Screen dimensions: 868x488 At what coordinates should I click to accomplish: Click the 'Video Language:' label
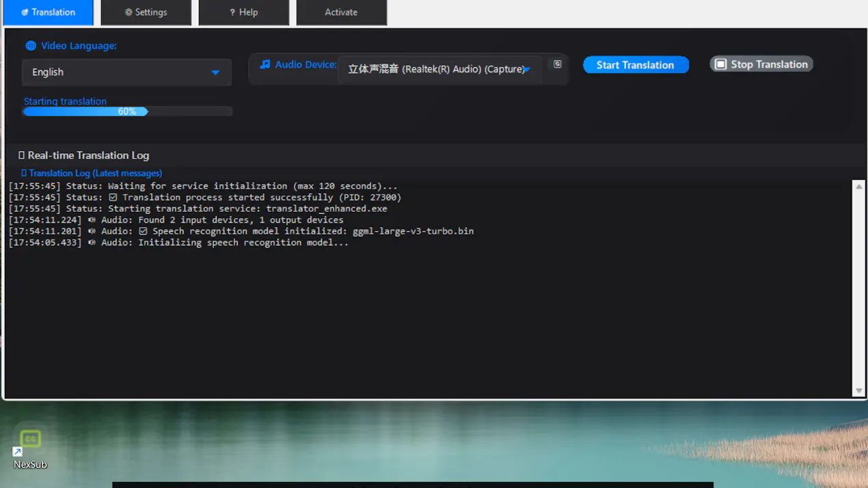pyautogui.click(x=79, y=46)
